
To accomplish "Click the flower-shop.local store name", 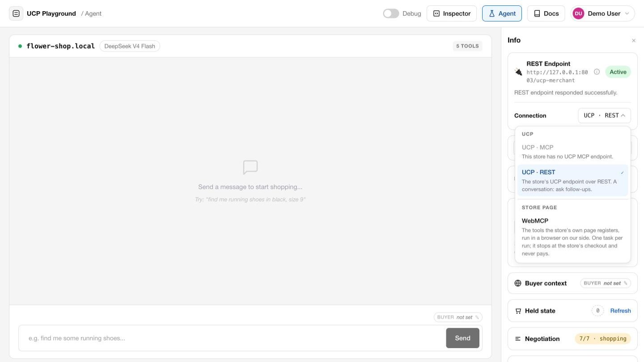I will pyautogui.click(x=61, y=46).
